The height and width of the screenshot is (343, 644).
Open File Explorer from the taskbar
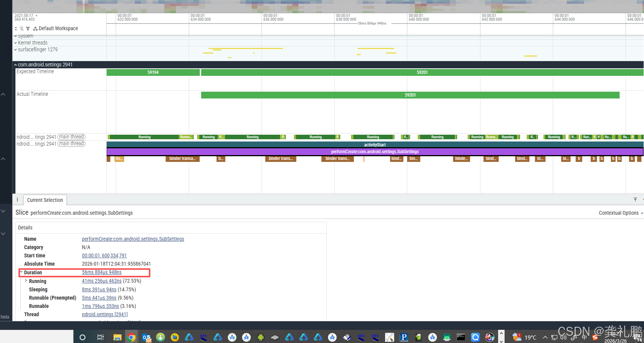pos(117,337)
